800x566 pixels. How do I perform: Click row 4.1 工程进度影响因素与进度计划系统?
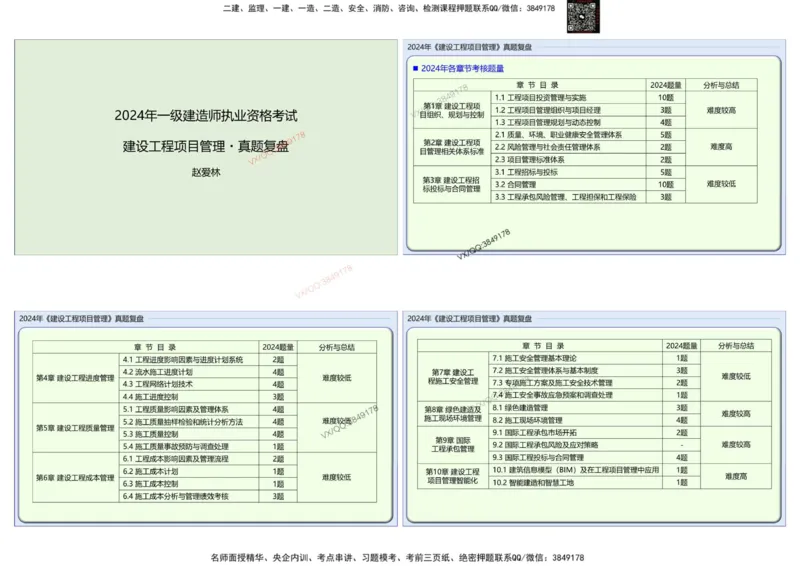tap(189, 359)
